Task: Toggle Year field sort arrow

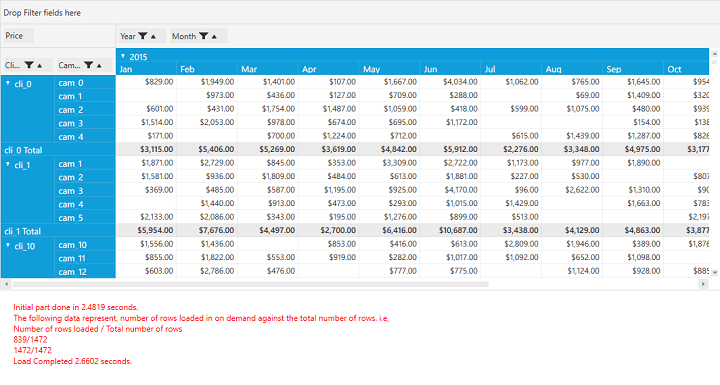Action: point(153,36)
